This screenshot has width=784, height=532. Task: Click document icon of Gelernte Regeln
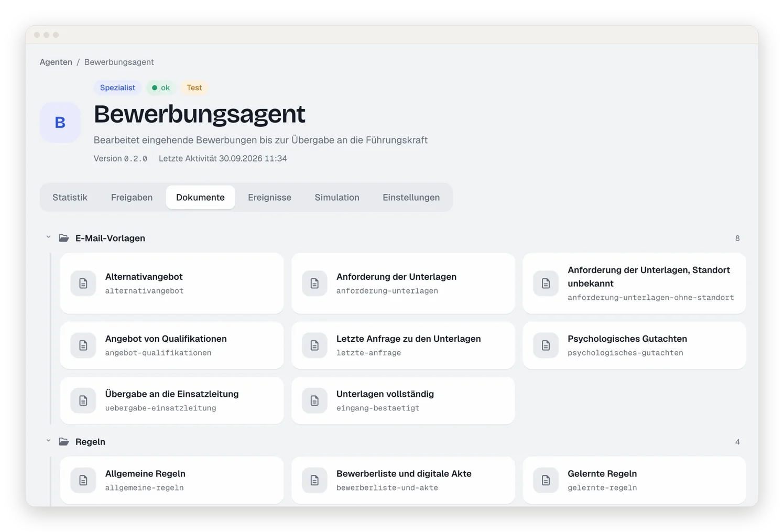(x=546, y=480)
